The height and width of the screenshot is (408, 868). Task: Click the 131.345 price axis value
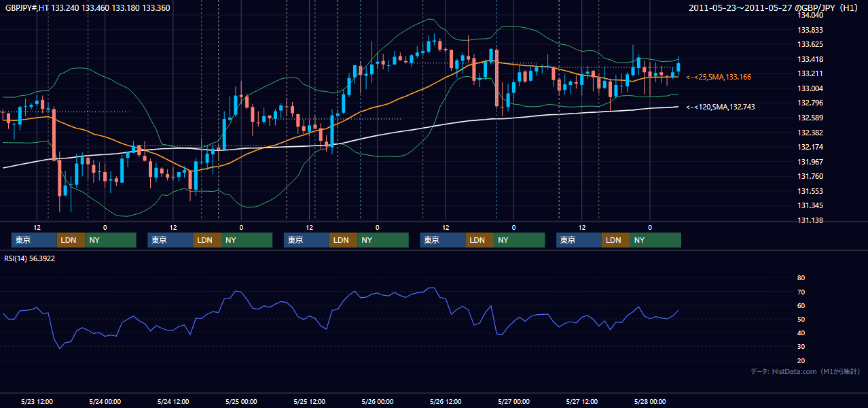tap(811, 205)
